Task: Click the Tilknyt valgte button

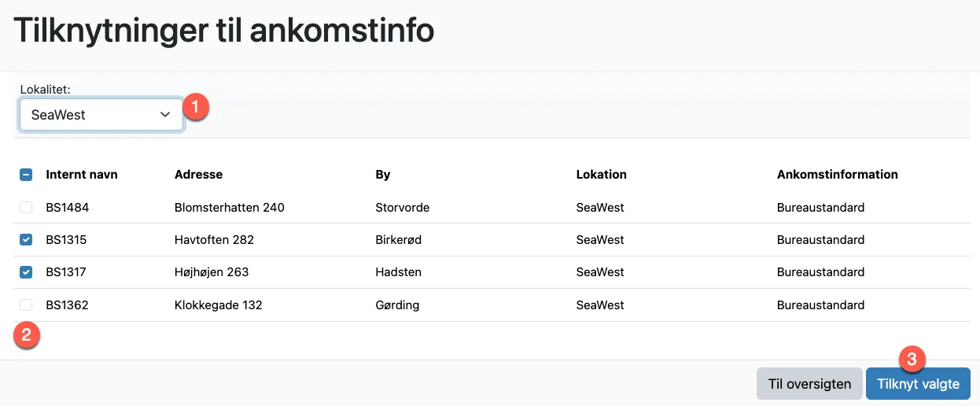Action: click(918, 384)
